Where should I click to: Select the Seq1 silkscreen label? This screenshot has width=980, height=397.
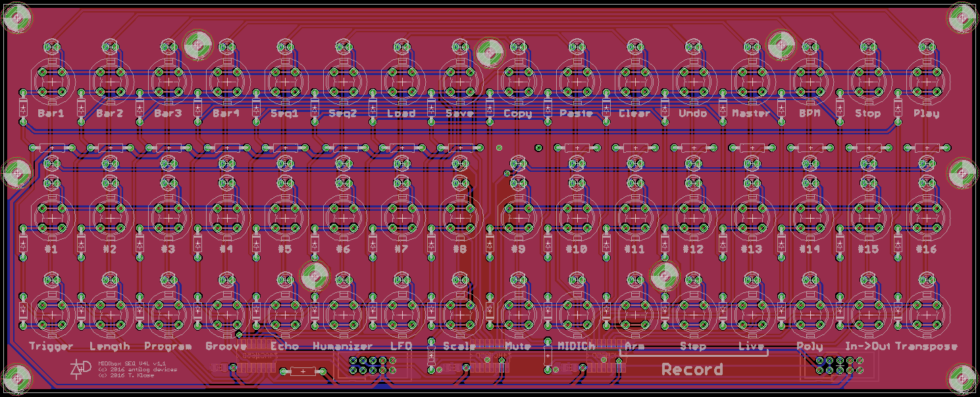pos(284,113)
